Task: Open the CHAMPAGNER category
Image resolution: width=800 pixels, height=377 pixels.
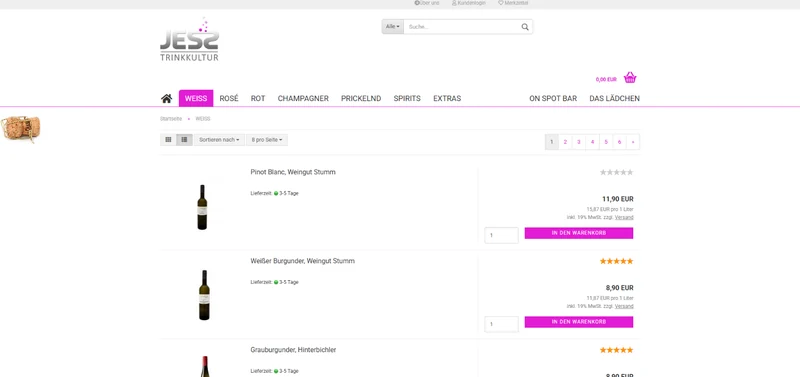Action: point(303,98)
